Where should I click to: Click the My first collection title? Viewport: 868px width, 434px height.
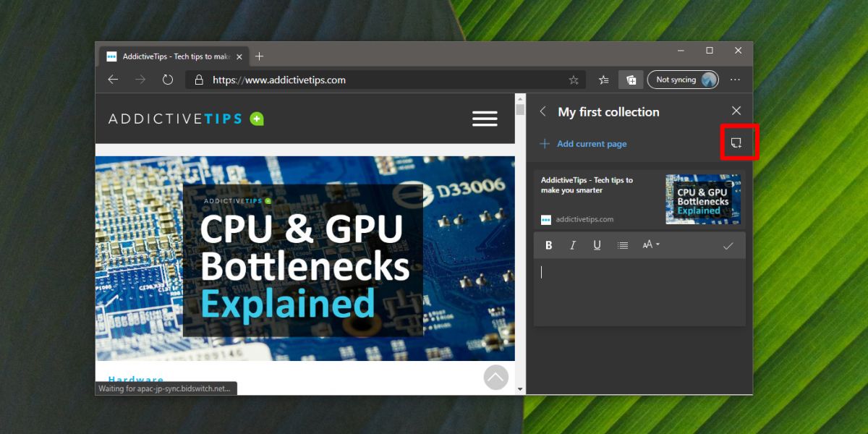[609, 112]
